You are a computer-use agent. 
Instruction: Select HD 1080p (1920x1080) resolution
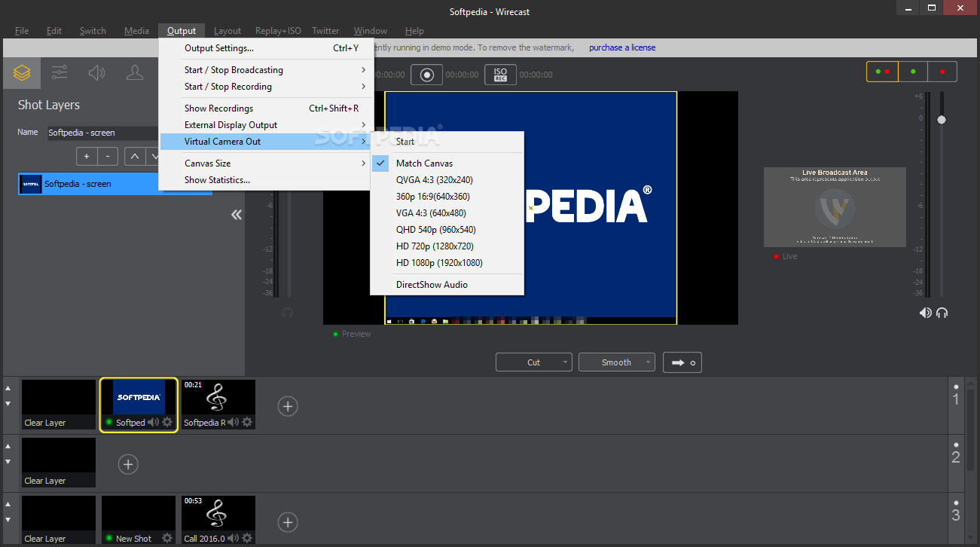tap(447, 262)
